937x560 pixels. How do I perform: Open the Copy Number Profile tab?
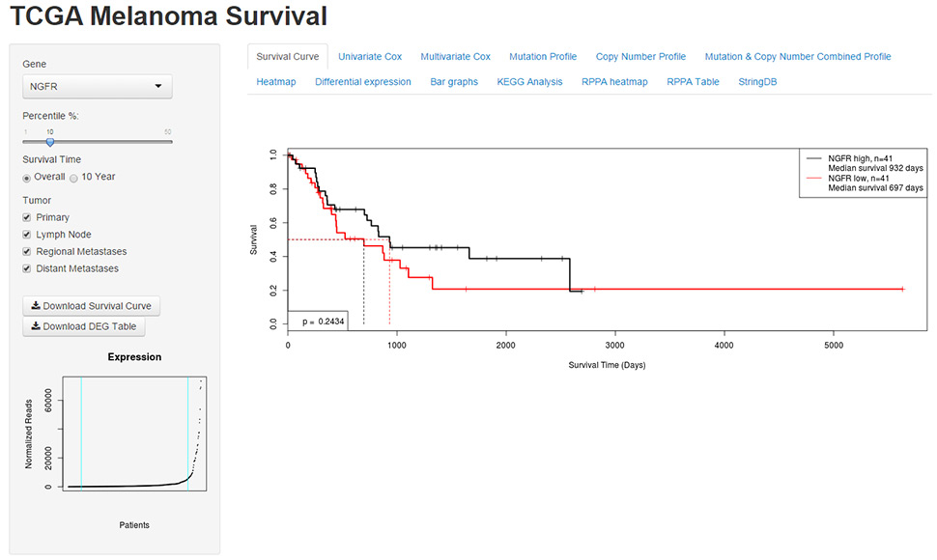pos(640,57)
